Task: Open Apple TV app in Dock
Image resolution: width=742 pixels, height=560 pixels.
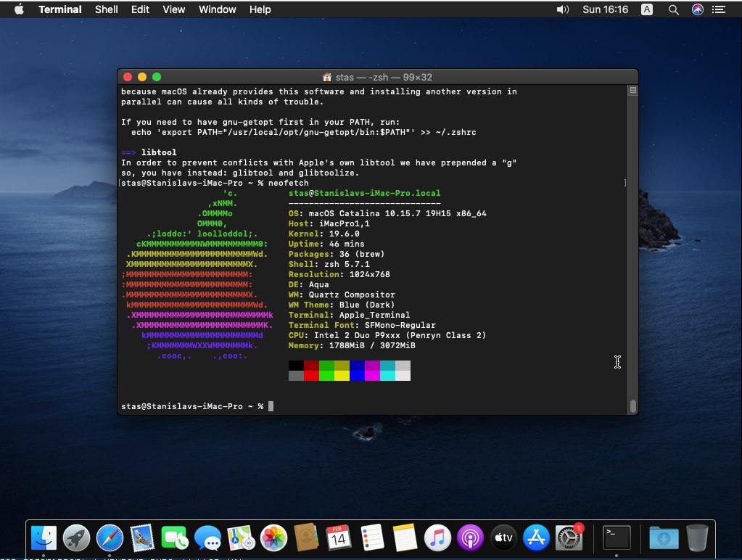Action: tap(503, 538)
